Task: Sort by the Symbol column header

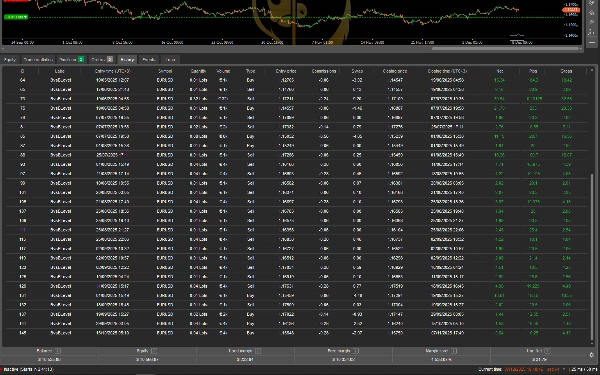Action: (165, 71)
